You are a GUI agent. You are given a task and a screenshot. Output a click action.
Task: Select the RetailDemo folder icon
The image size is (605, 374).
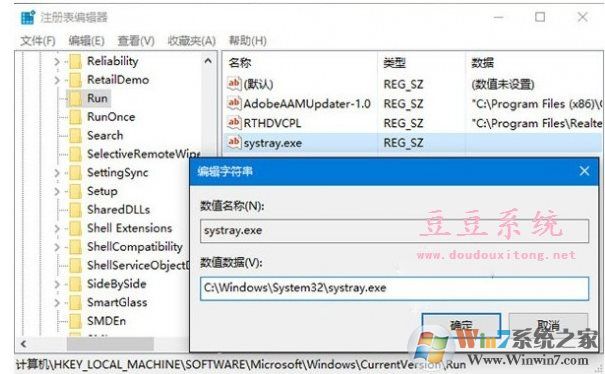point(76,80)
